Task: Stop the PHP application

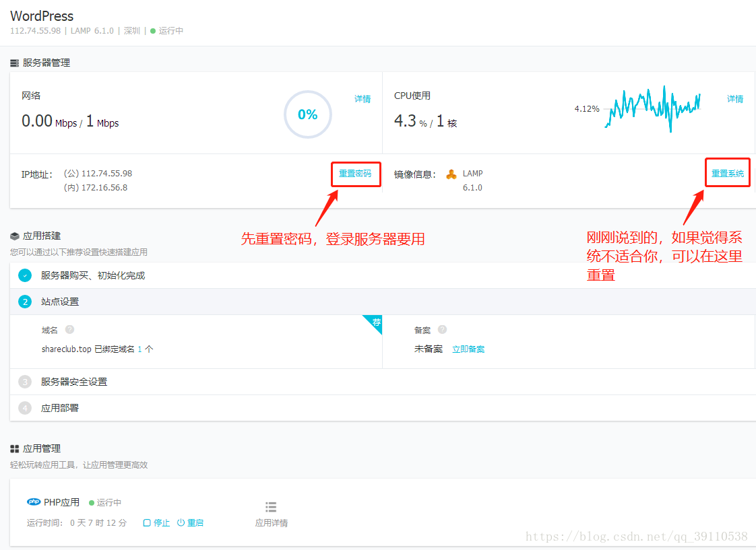Action: point(157,523)
